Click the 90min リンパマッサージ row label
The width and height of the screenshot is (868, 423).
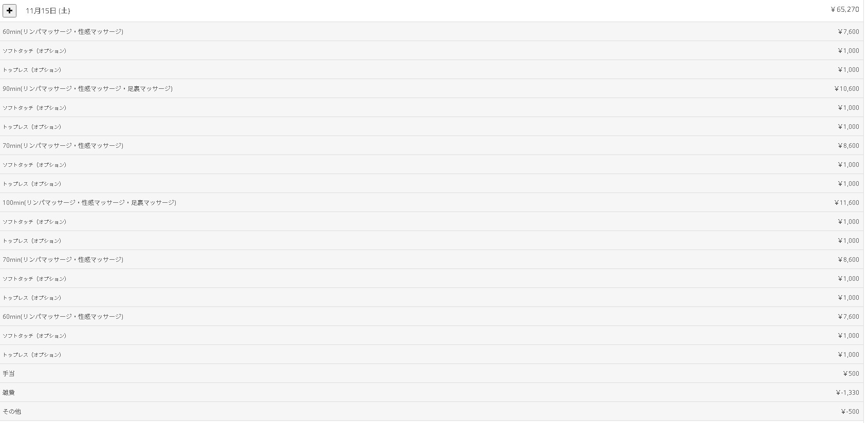click(87, 89)
